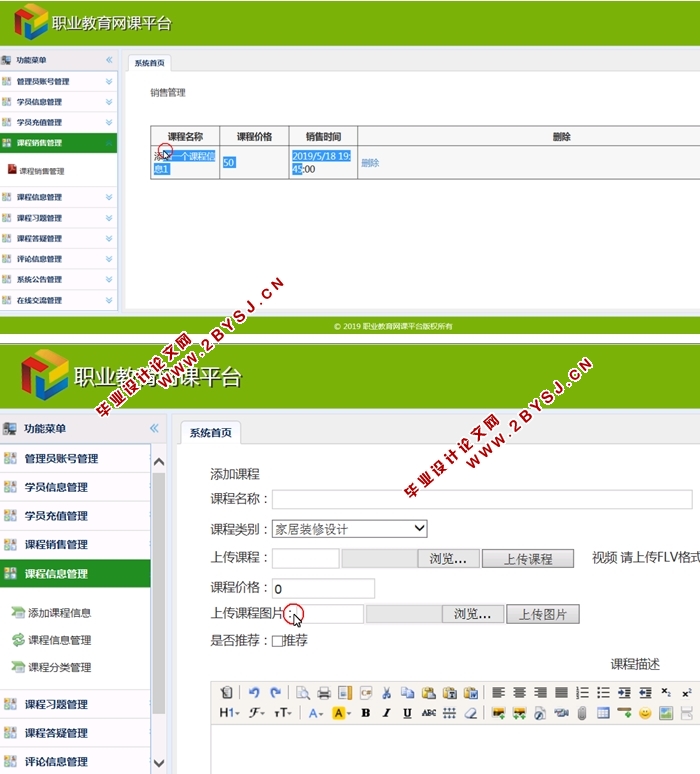
Task: Apply underline formatting
Action: (x=407, y=713)
